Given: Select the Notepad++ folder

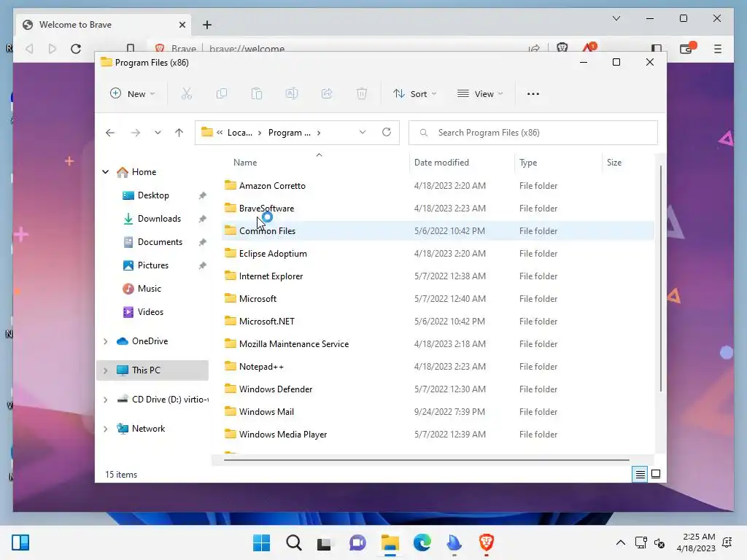Looking at the screenshot, I should coord(438,367).
